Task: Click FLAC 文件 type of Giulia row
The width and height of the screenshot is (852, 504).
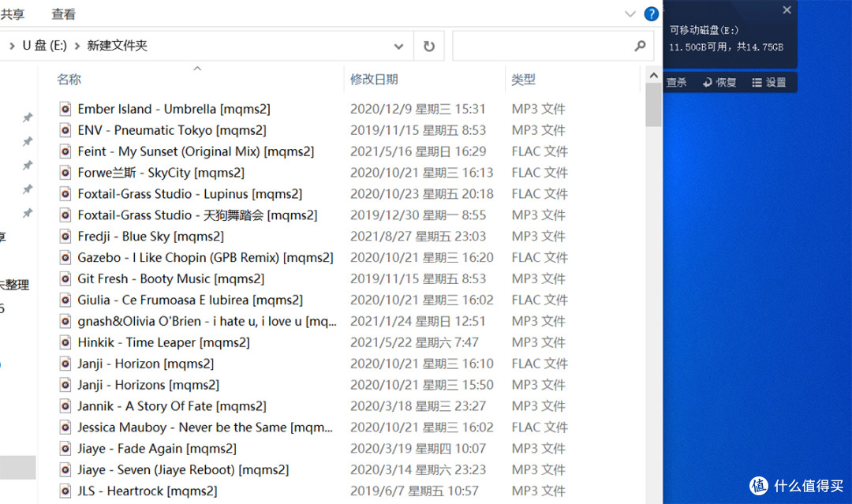Action: [540, 300]
